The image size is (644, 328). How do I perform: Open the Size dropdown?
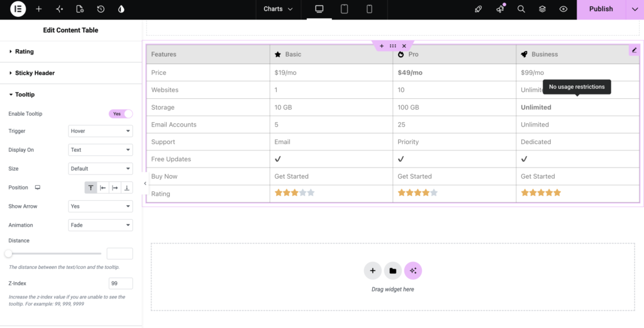tap(100, 169)
